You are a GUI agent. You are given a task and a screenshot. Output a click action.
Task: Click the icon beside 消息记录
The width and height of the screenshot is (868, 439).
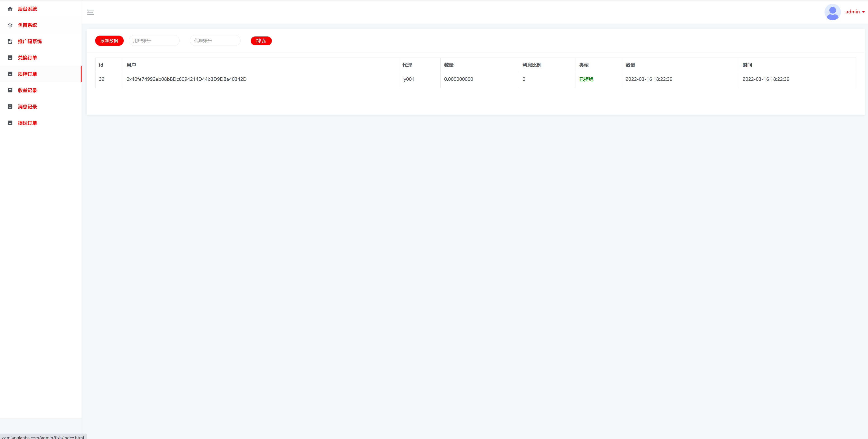10,106
